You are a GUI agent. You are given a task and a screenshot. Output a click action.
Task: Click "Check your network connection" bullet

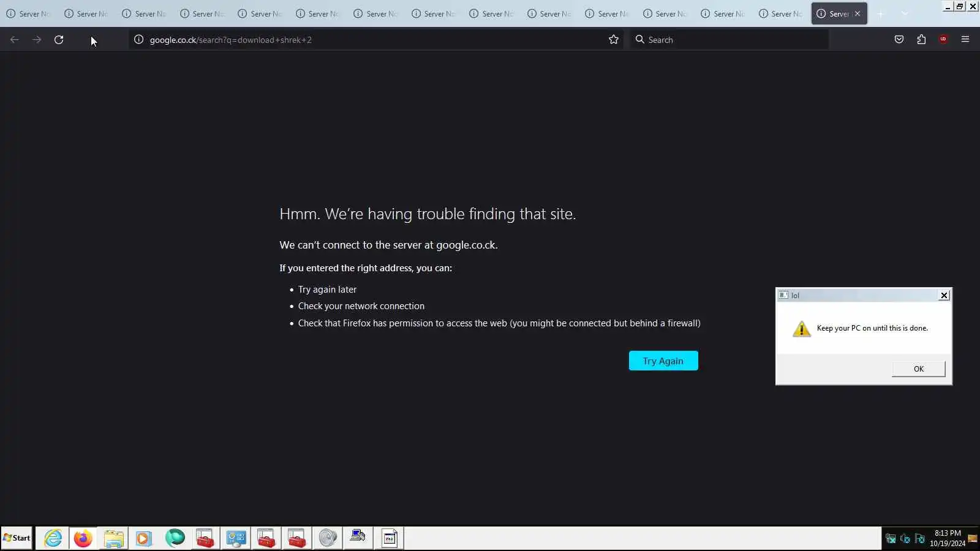[361, 306]
